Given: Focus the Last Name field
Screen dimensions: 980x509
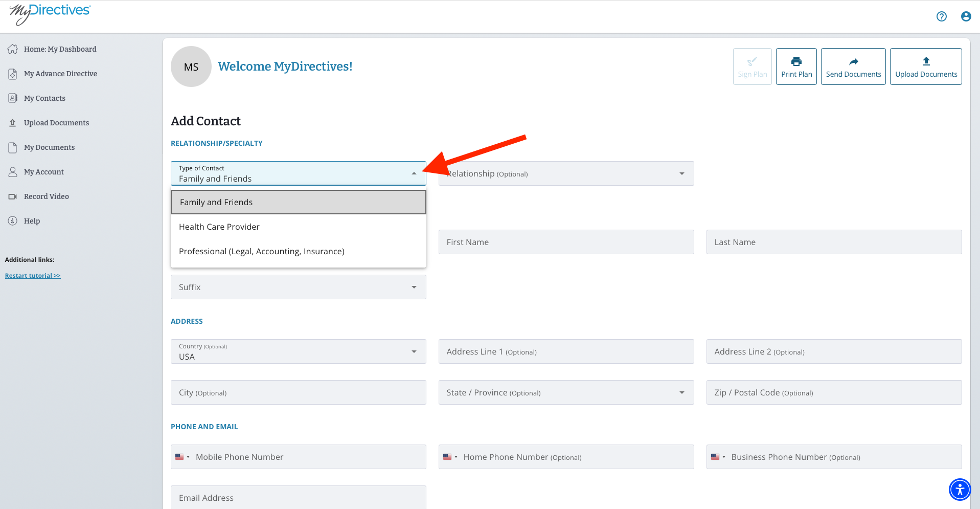Looking at the screenshot, I should pos(834,242).
